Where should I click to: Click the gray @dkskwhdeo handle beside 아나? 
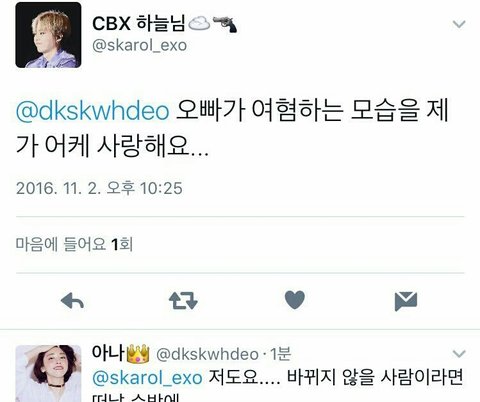point(207,354)
